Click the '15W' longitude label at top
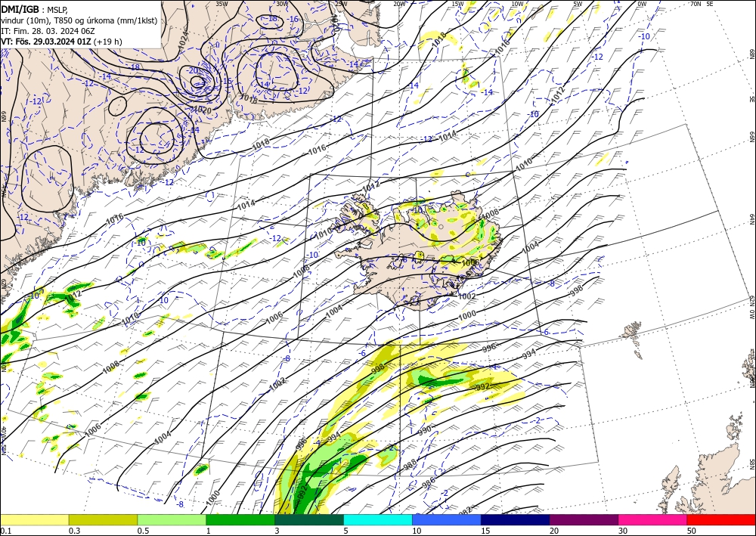The image size is (756, 536). point(457,3)
